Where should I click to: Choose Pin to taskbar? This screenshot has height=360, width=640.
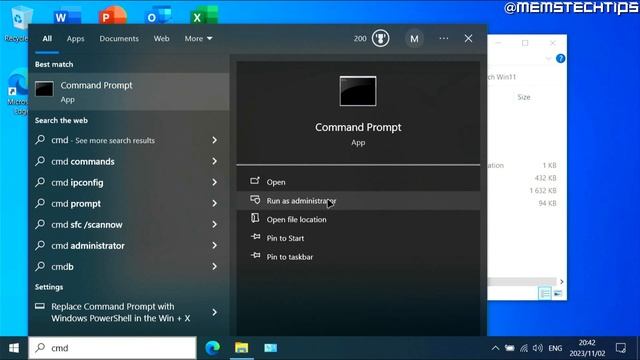(358, 257)
